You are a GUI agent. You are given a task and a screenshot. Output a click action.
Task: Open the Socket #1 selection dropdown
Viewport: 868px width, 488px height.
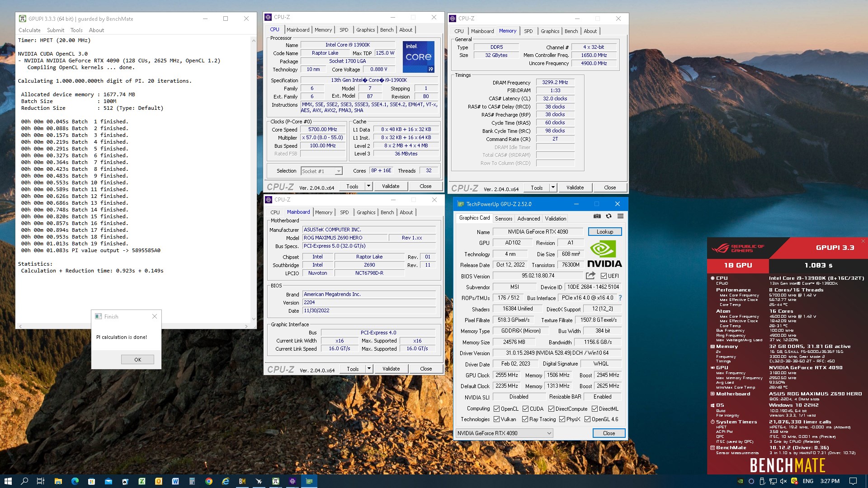321,171
